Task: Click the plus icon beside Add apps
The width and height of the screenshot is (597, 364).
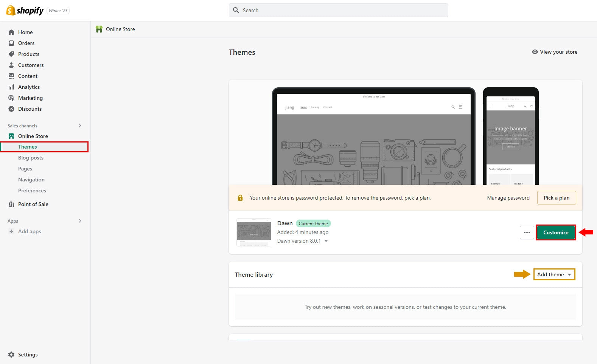Action: click(x=11, y=231)
